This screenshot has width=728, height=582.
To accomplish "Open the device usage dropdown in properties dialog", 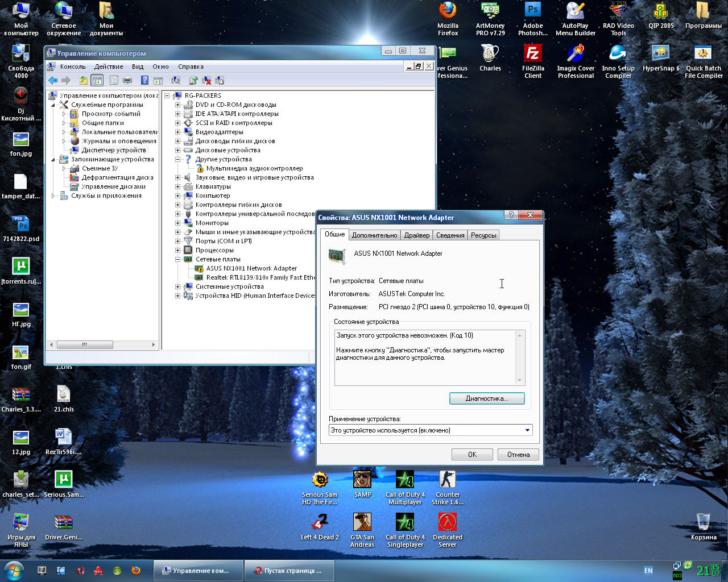I will tap(527, 430).
